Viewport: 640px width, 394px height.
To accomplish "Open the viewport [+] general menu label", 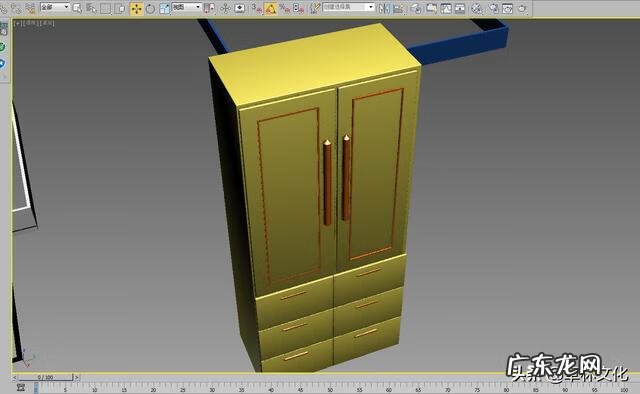I will tap(18, 24).
